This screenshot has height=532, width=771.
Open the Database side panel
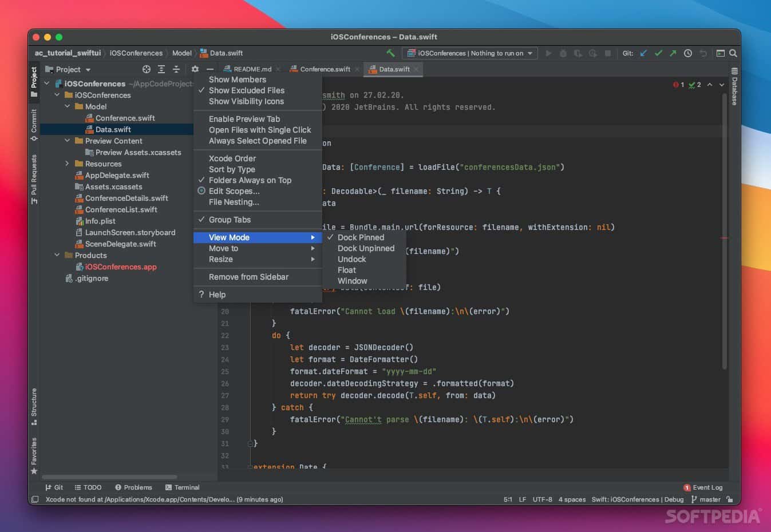pos(734,86)
